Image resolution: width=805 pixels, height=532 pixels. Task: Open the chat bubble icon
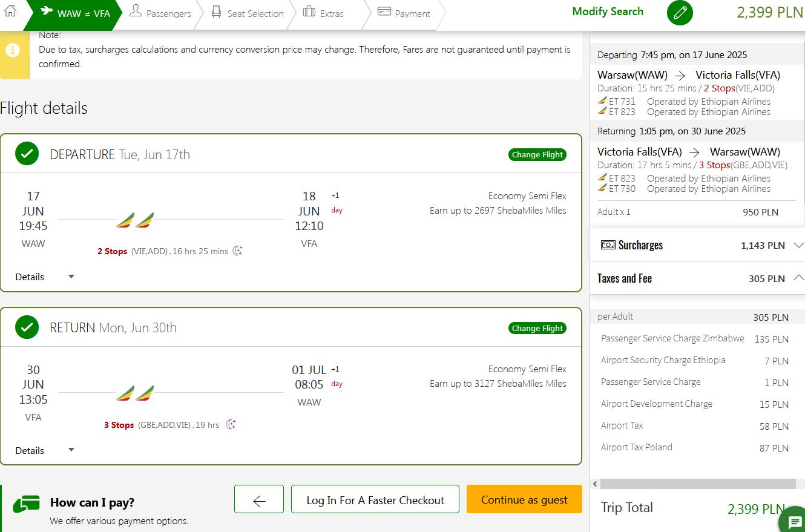[x=795, y=522]
